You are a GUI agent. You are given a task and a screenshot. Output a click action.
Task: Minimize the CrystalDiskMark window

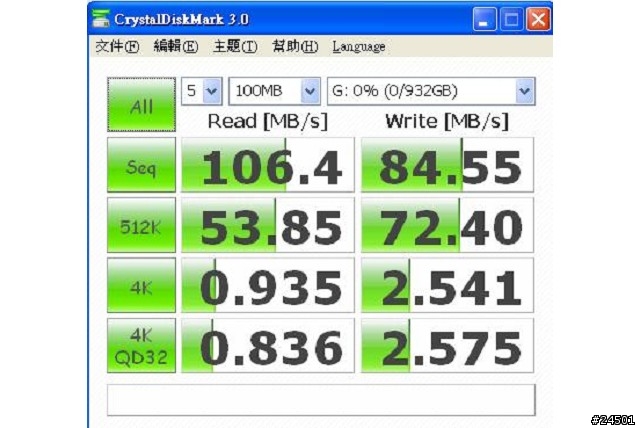tap(485, 18)
